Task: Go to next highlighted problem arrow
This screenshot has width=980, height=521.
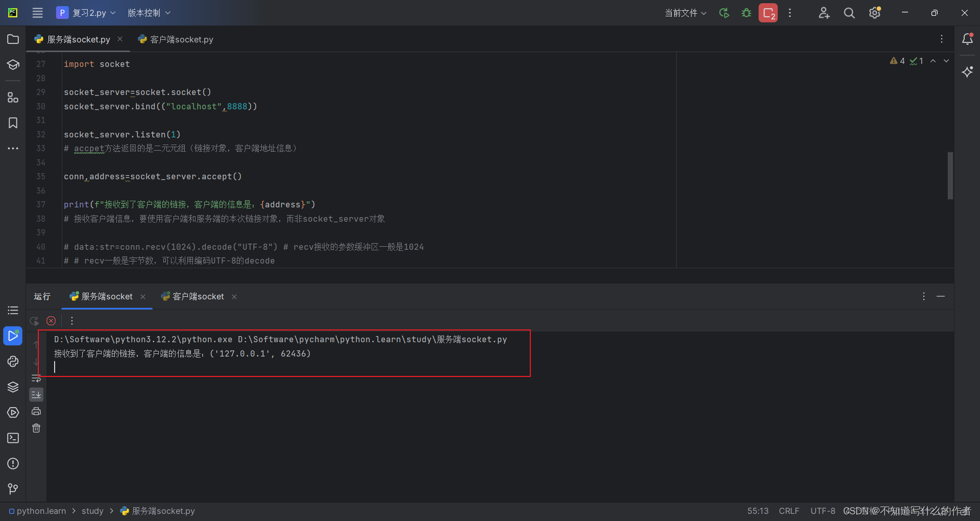Action: pyautogui.click(x=946, y=61)
